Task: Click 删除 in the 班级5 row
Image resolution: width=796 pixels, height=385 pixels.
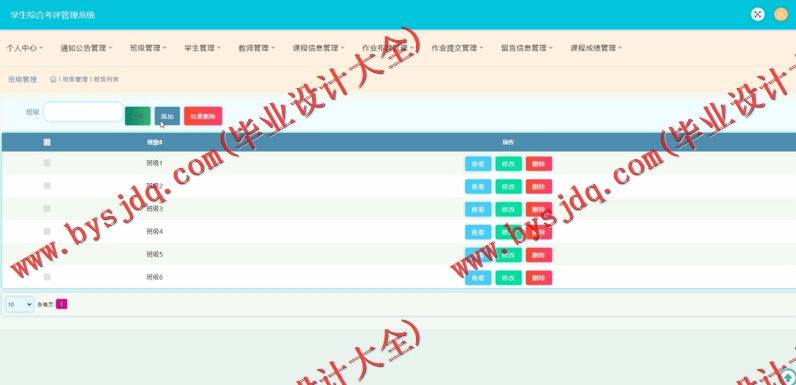Action: pos(539,255)
